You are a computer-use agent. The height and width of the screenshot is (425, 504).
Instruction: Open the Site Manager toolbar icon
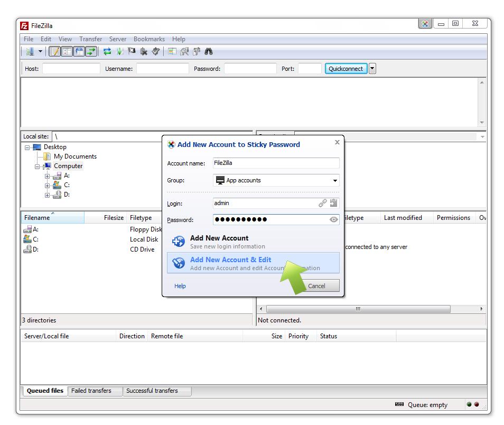[30, 51]
